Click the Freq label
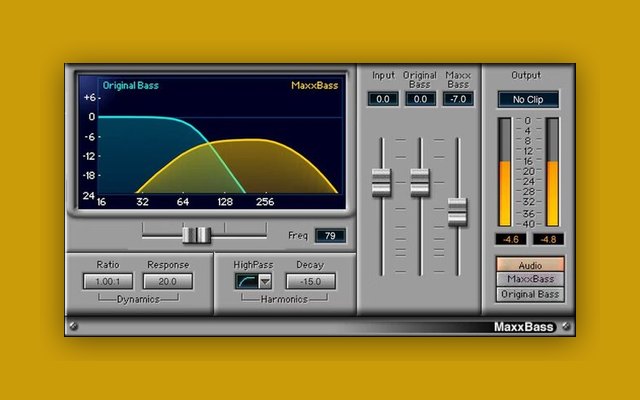The height and width of the screenshot is (400, 640). pyautogui.click(x=298, y=236)
